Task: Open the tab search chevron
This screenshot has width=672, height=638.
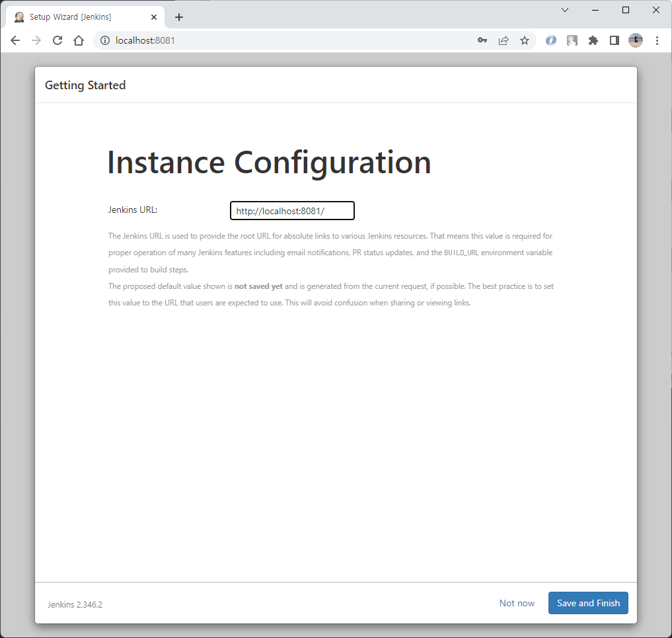Action: (x=565, y=10)
